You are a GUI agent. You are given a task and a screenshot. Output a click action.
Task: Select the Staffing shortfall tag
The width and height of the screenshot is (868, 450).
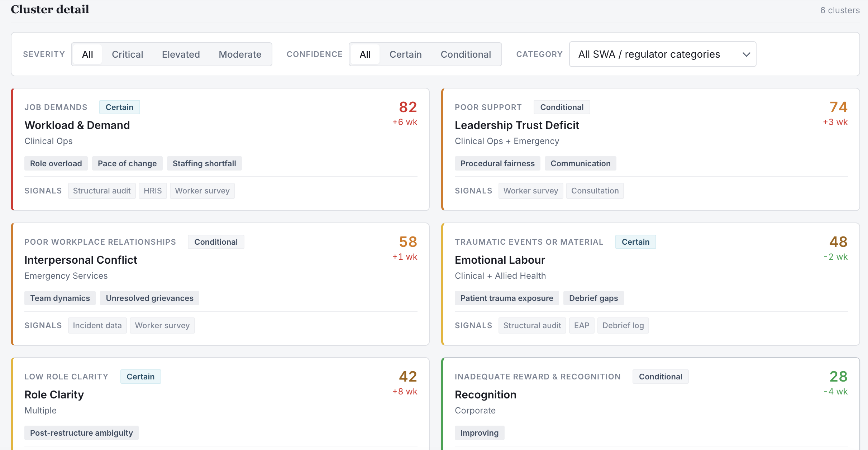204,163
